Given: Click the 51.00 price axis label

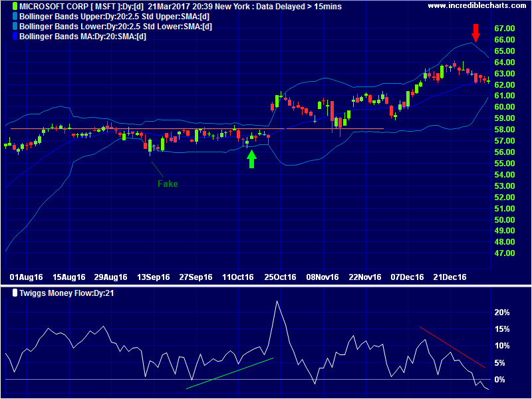Looking at the screenshot, I should tap(505, 208).
